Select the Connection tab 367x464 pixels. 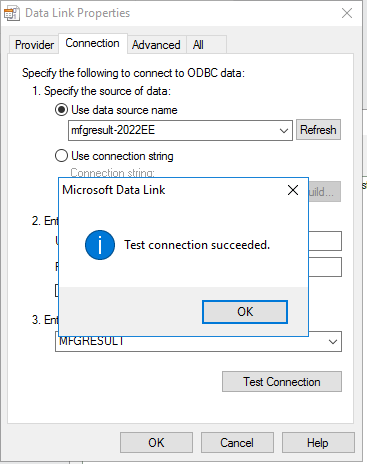click(x=92, y=43)
